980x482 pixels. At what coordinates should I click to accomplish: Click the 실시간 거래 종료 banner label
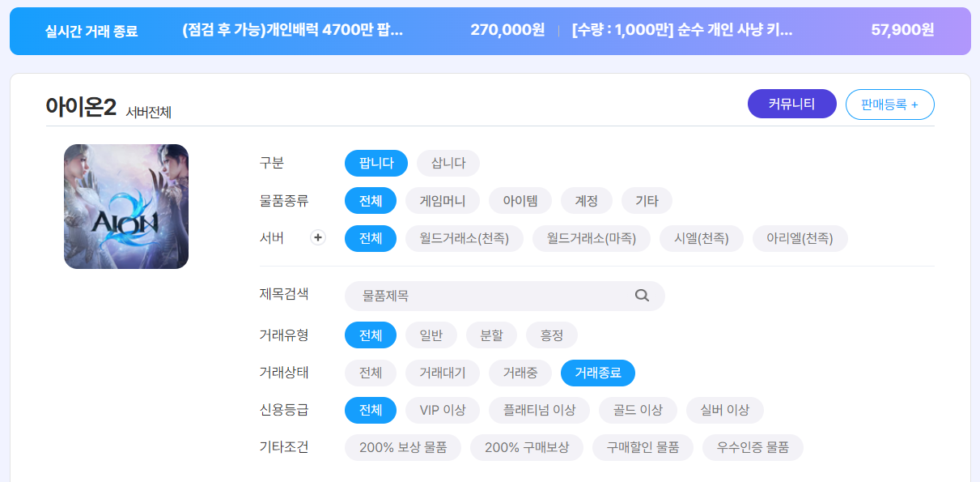(91, 32)
